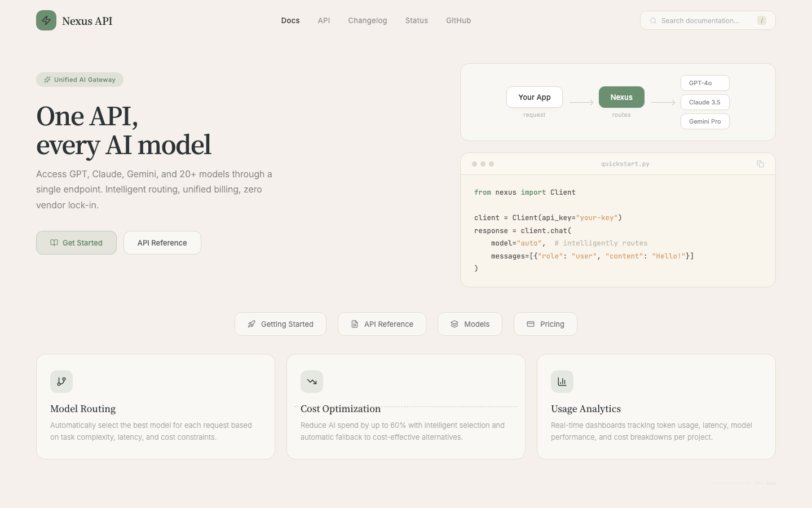
Task: Click the 'One API, every AI model' headline
Action: pyautogui.click(x=124, y=130)
